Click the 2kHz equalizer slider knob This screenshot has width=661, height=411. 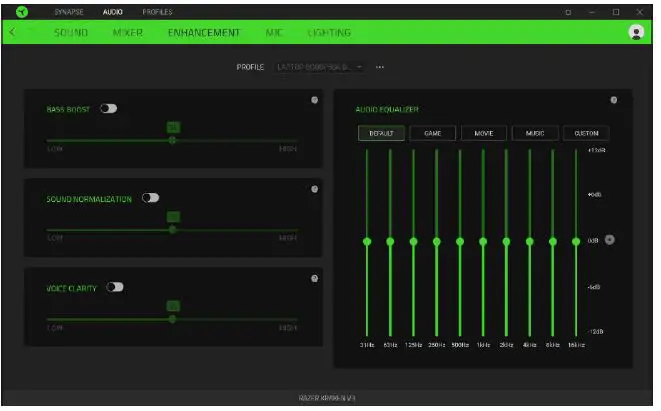pos(506,242)
